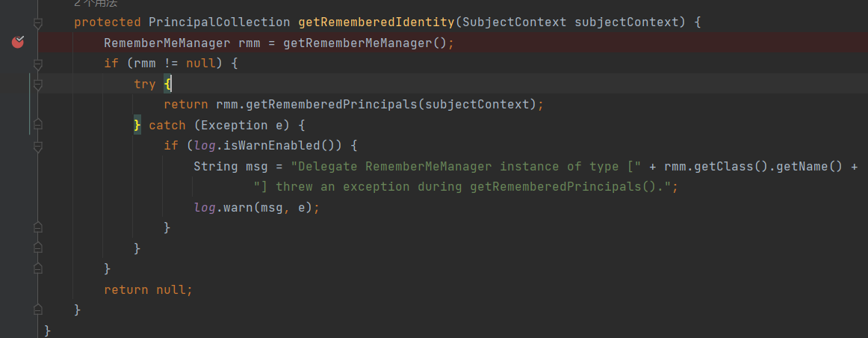Collapse the try block using gutter marker
This screenshot has width=868, height=338.
(37, 84)
